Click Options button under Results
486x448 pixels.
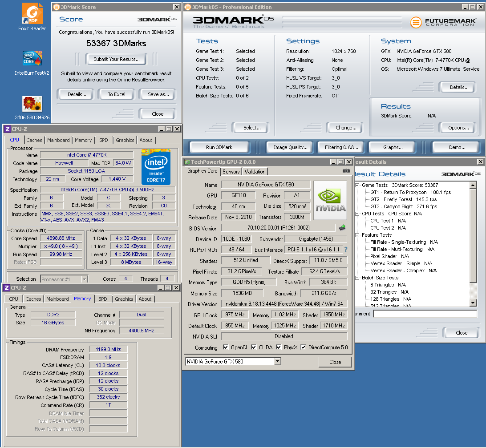(458, 128)
